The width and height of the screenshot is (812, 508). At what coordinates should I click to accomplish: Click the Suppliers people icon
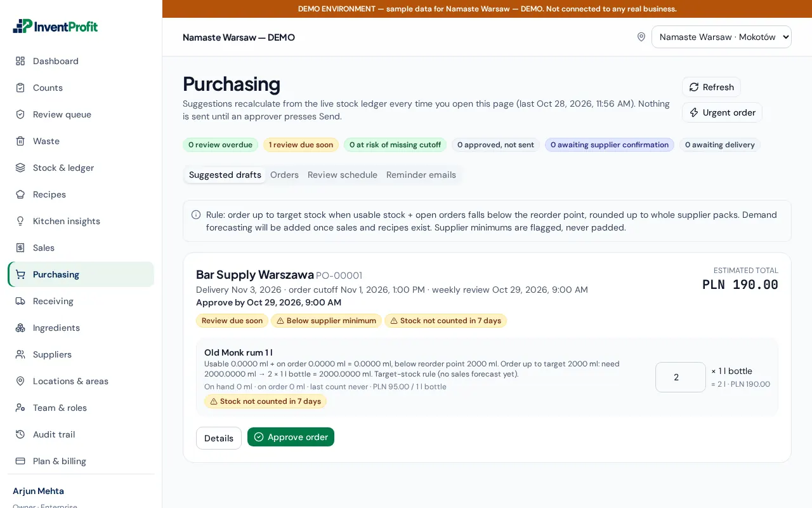pos(20,354)
